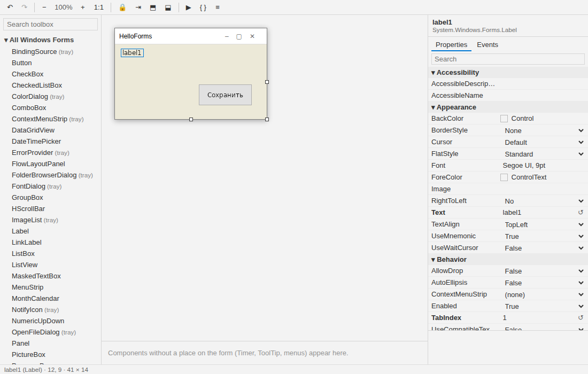588x374 pixels.
Task: Select FlowLayoutPanel in the toolbox
Action: (38, 164)
